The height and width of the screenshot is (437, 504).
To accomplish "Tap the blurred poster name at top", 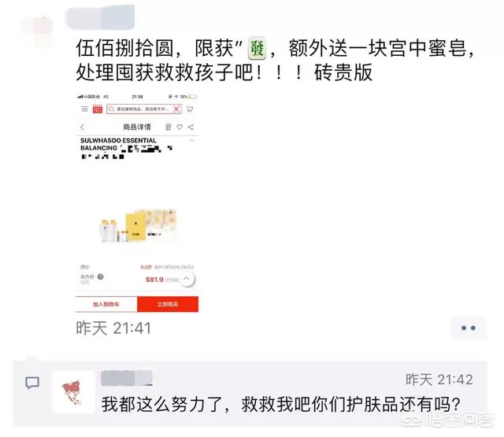I will click(x=100, y=17).
